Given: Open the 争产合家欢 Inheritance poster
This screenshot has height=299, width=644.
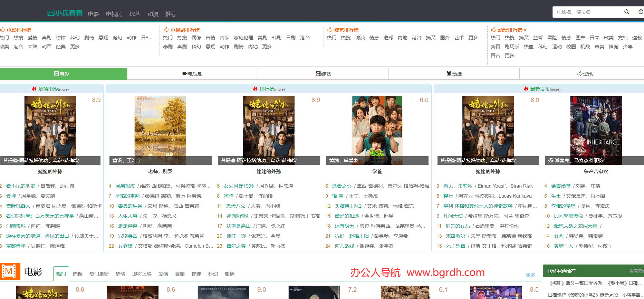Looking at the screenshot, I should click(596, 130).
